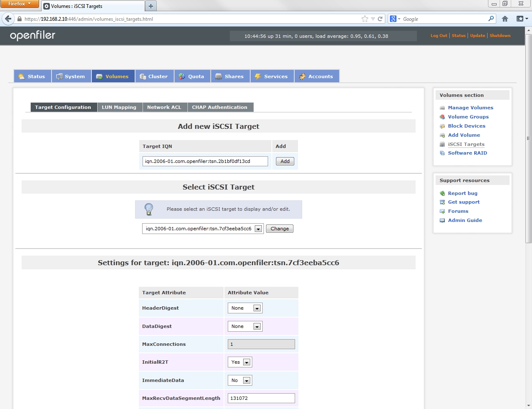Click the browser home icon
The width and height of the screenshot is (532, 409).
pyautogui.click(x=505, y=19)
